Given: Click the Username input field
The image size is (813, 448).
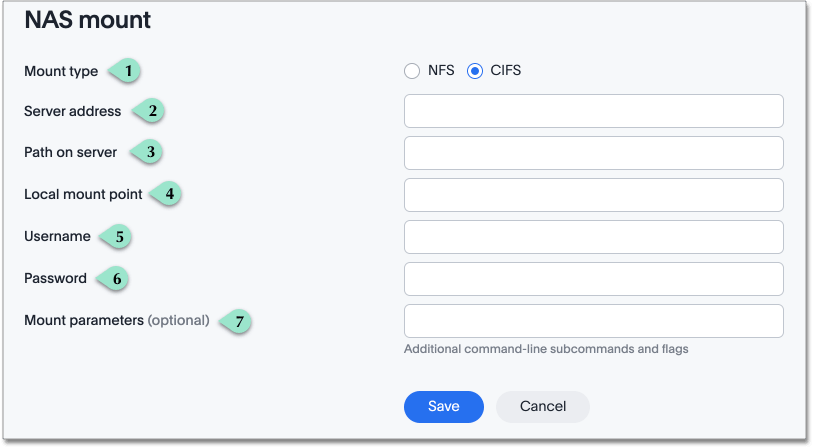Looking at the screenshot, I should (x=593, y=237).
